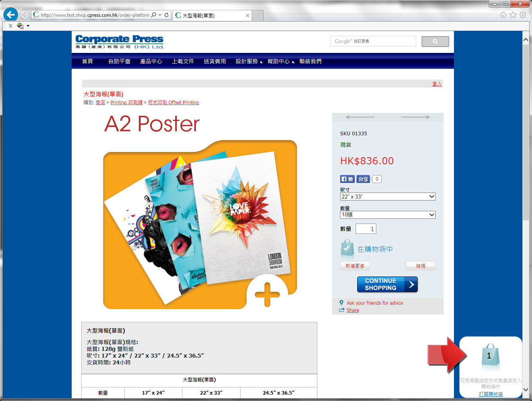Open the 呎寸 size dropdown showing 22" x 33"
Screen dimensions: 532x401
387,197
